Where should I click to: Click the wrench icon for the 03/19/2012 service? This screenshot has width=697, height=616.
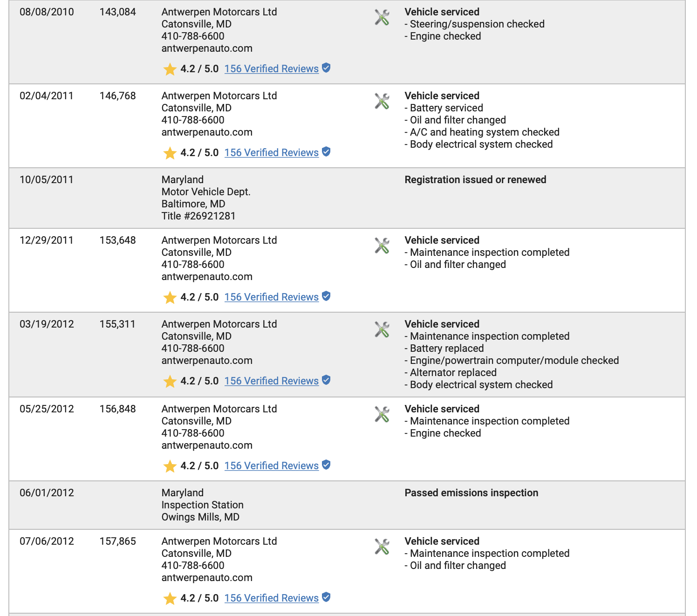coord(382,330)
